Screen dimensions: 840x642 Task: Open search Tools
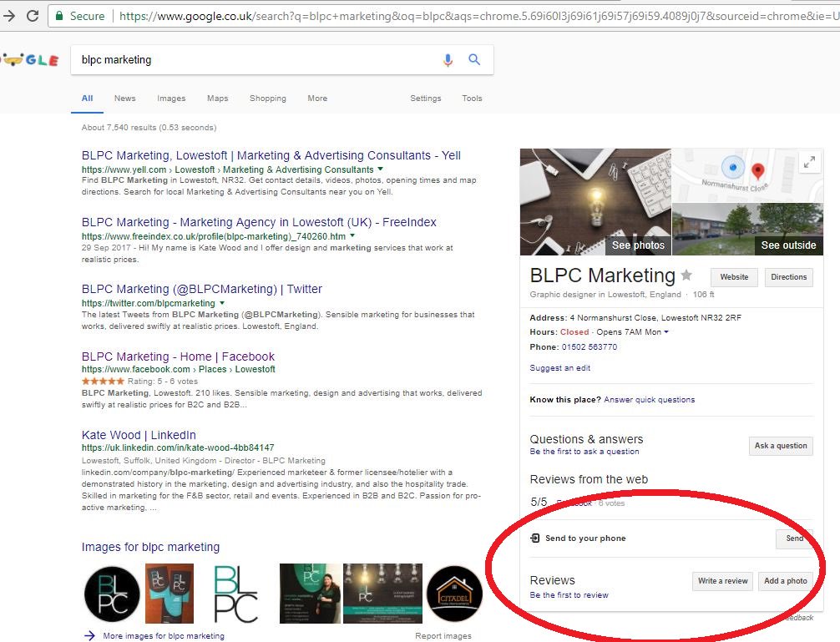(x=472, y=99)
